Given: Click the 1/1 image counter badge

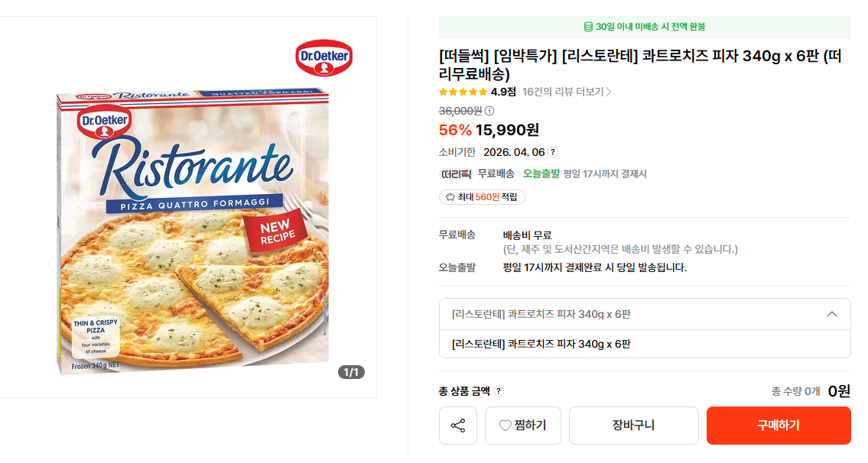Looking at the screenshot, I should [x=351, y=372].
